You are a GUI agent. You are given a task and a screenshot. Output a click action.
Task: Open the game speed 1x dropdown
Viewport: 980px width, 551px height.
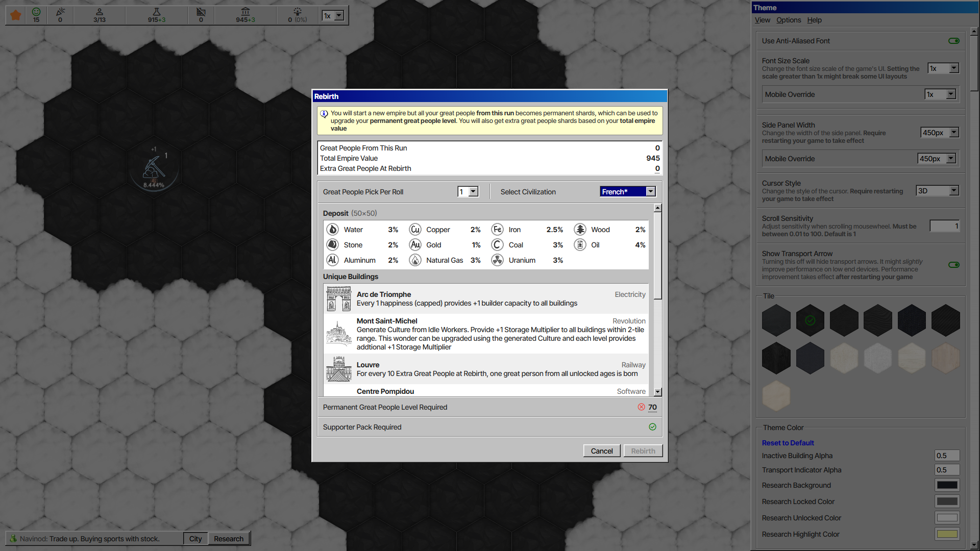tap(333, 16)
